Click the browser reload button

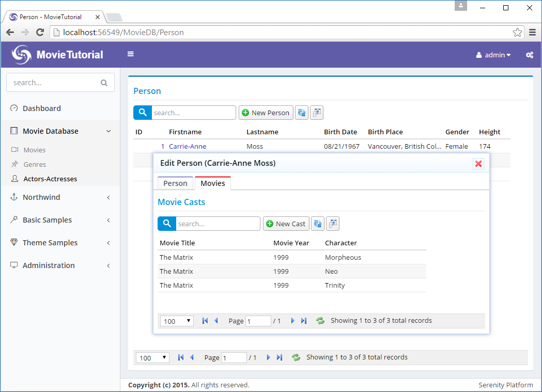pos(40,33)
